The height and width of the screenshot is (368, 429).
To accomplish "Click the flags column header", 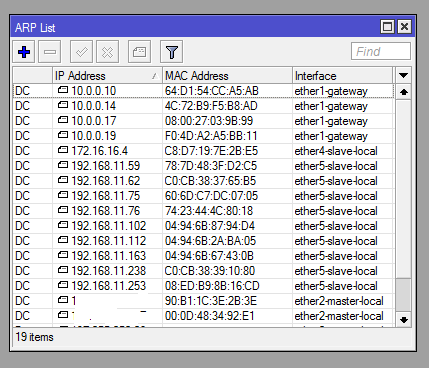I will 33,76.
